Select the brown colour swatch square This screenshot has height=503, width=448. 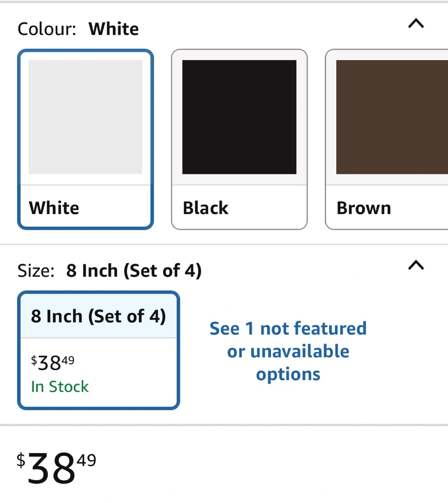point(391,117)
